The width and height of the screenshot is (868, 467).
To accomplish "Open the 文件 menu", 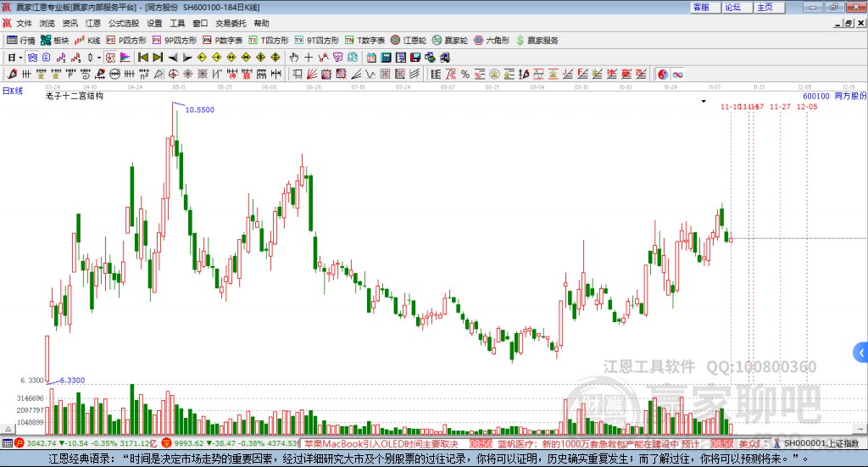I will (25, 23).
